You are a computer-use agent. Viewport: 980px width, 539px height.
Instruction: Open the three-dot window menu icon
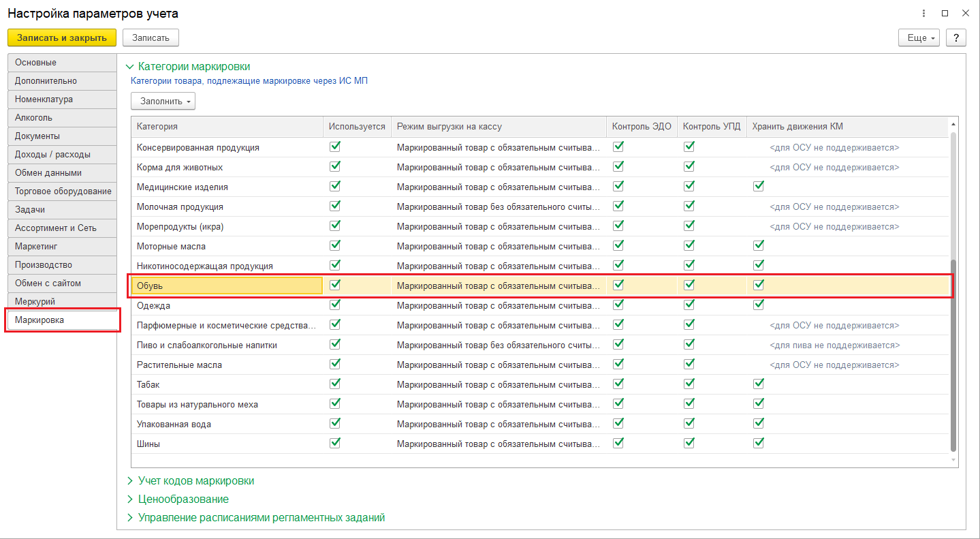[x=924, y=13]
